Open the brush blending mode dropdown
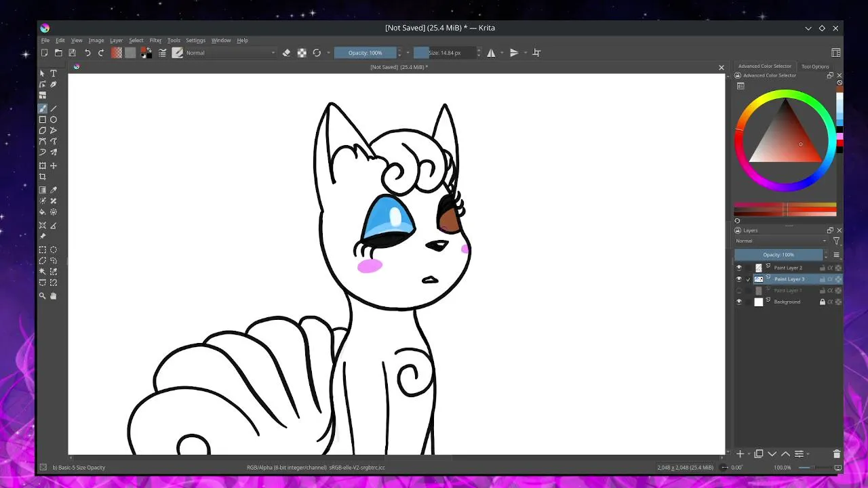The height and width of the screenshot is (488, 868). pyautogui.click(x=231, y=53)
